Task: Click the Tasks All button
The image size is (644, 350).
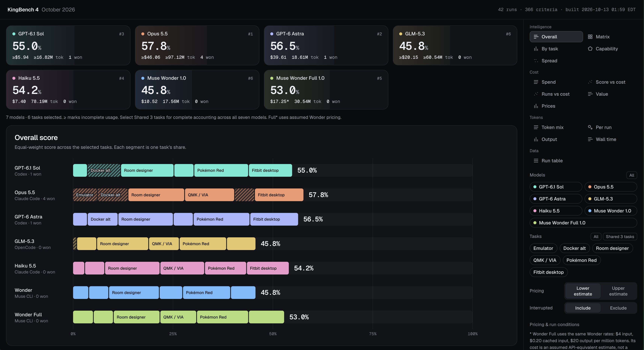Action: (596, 236)
